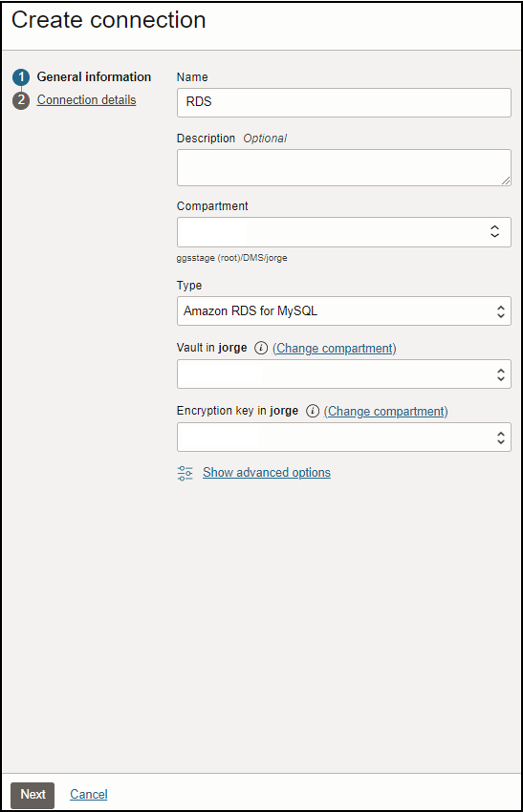The height and width of the screenshot is (812, 523).
Task: Click the Vault info icon
Action: point(261,348)
